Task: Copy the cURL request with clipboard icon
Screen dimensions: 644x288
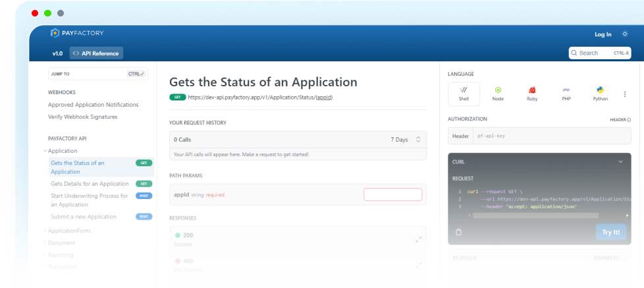Action: pos(459,232)
